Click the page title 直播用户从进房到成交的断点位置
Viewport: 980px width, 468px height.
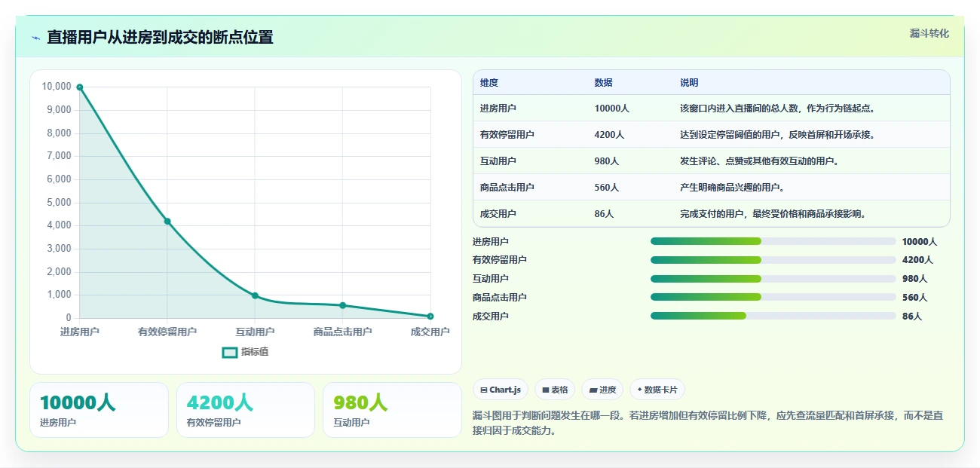click(x=160, y=37)
